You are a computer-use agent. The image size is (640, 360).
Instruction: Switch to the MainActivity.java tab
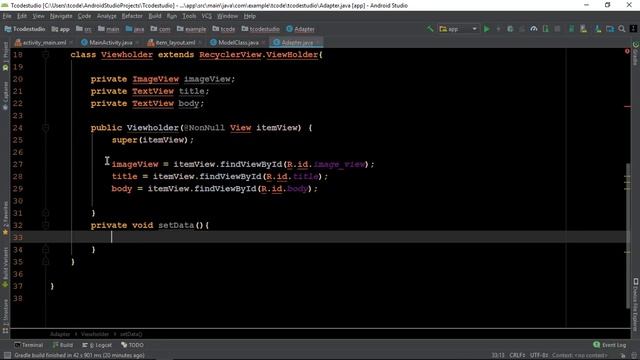pos(110,42)
